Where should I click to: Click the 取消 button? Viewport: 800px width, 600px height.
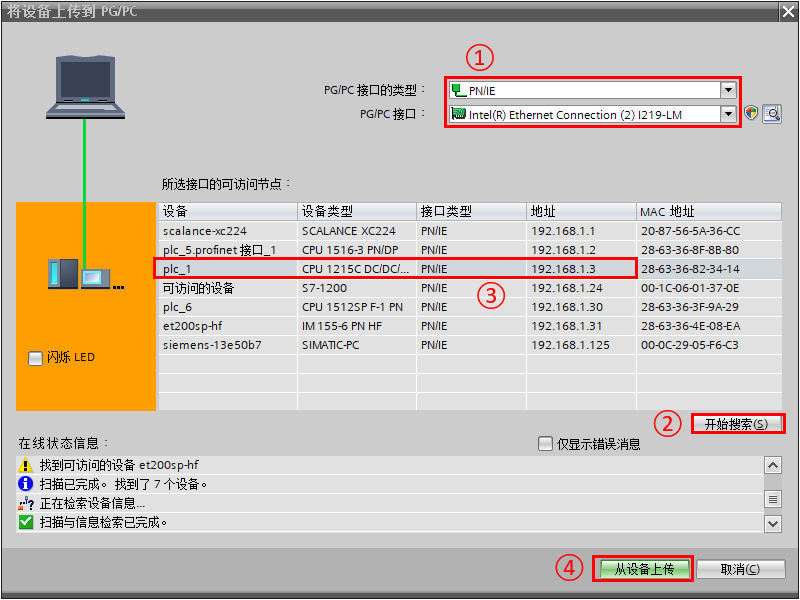tap(740, 569)
